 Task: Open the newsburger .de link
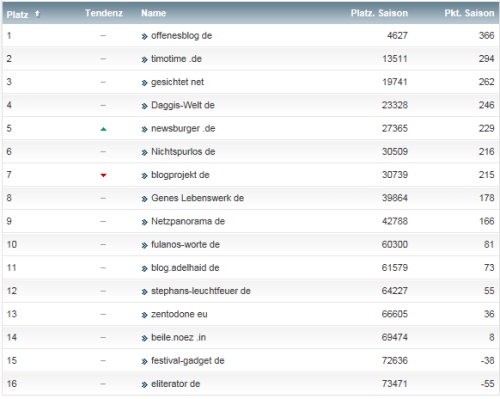183,128
